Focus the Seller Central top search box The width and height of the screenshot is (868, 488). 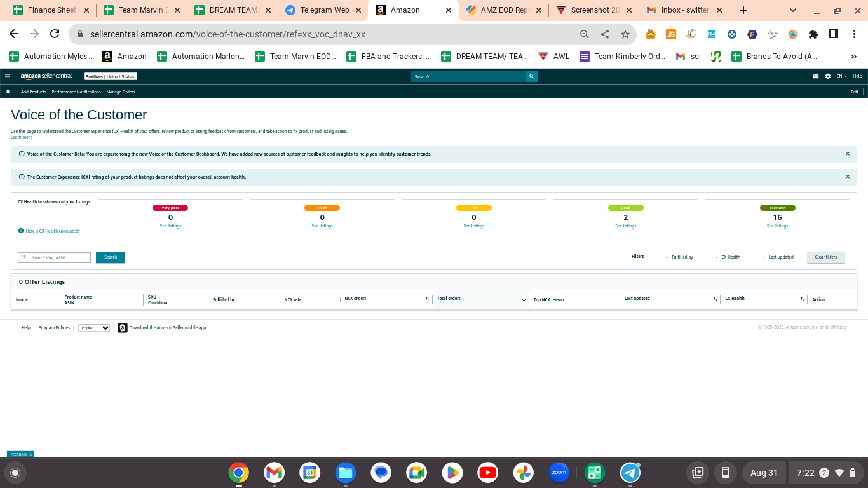pyautogui.click(x=468, y=76)
